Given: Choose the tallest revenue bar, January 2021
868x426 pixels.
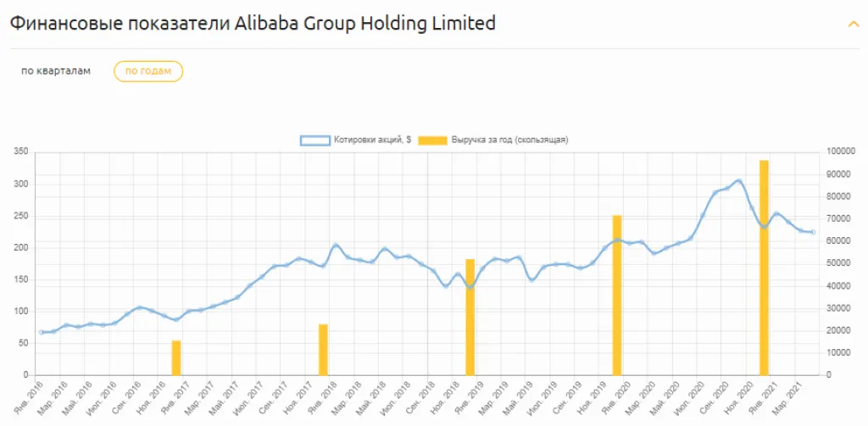Looking at the screenshot, I should 764,267.
